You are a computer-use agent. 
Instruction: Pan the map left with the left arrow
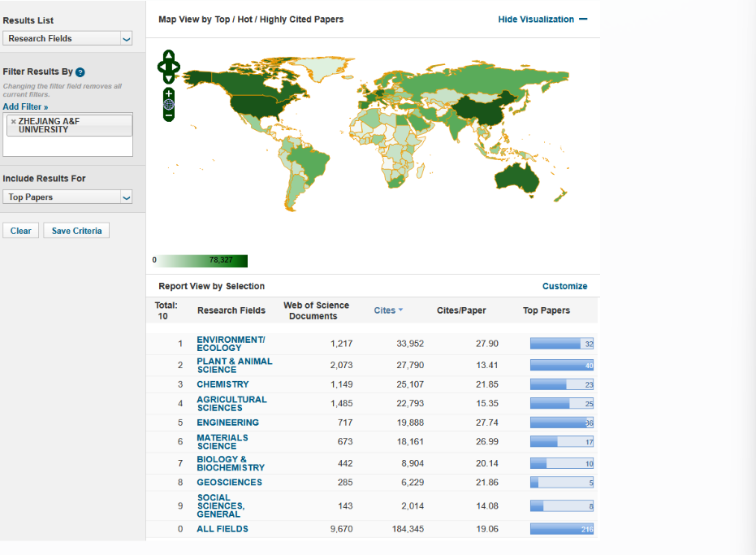(162, 67)
